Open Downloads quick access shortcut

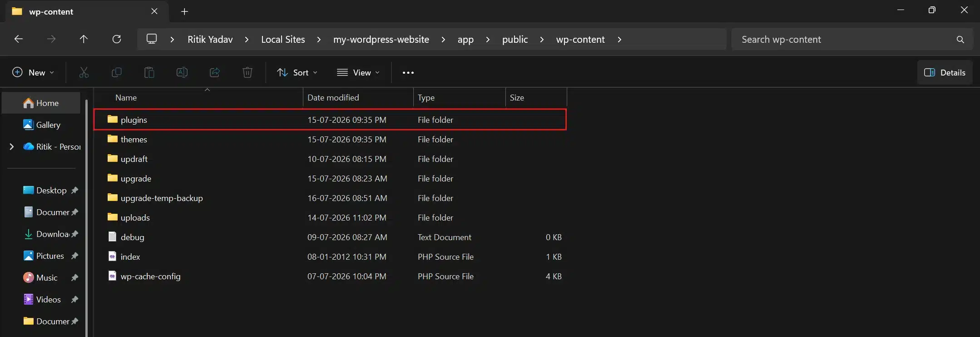46,234
